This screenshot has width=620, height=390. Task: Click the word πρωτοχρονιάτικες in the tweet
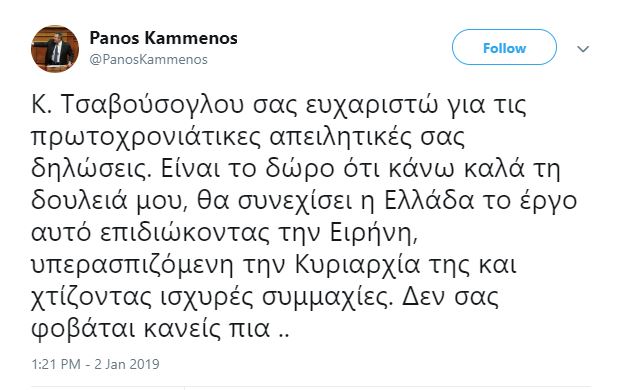point(146,138)
